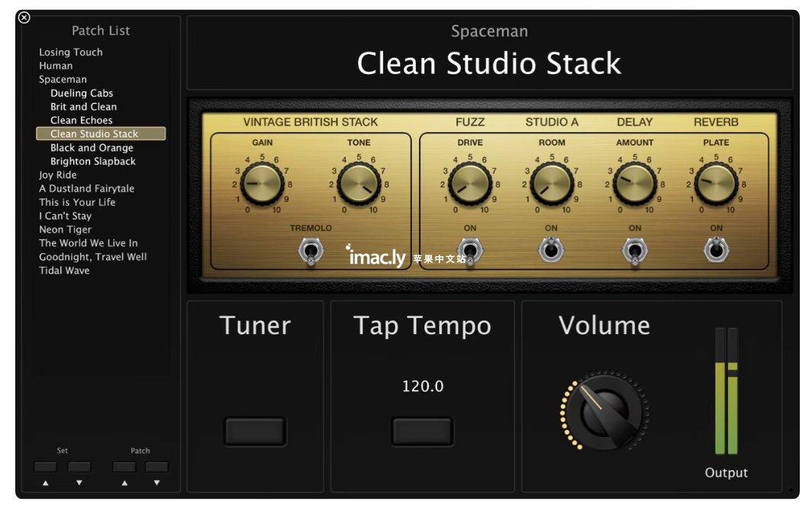Click the Delay AMOUNT knob

634,184
